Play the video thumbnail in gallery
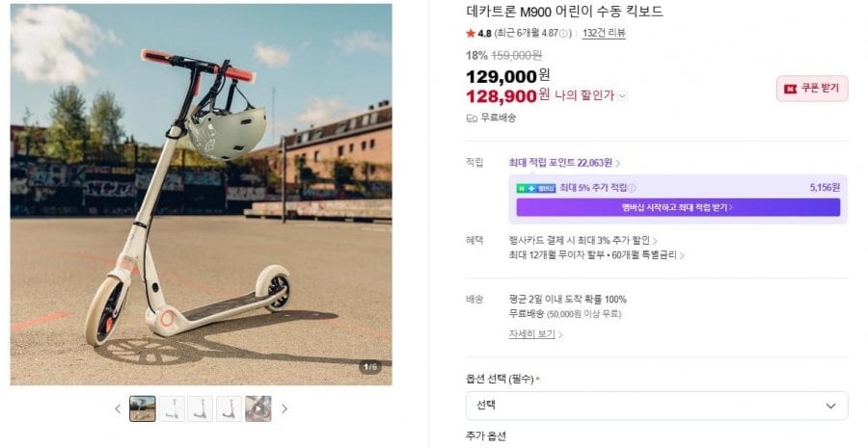 coord(258,408)
